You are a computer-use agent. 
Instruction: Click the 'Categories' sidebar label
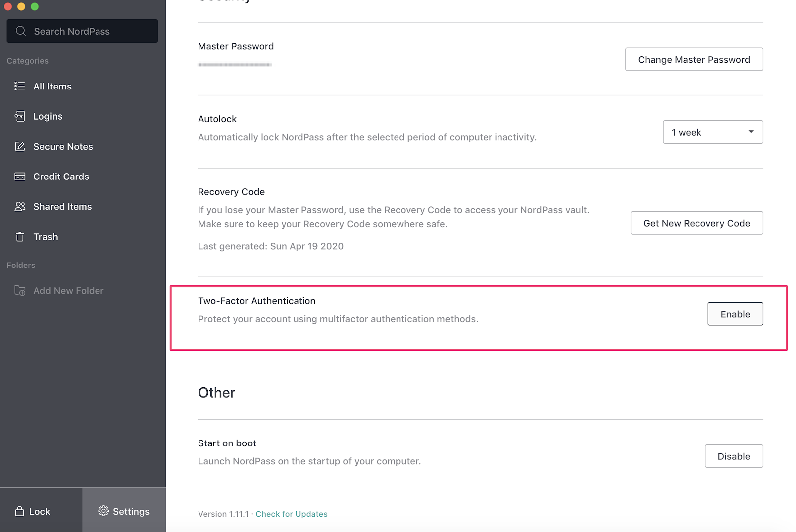(x=28, y=61)
